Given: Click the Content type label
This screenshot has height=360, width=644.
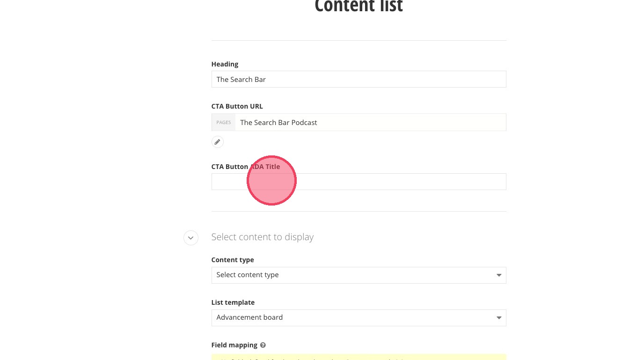Looking at the screenshot, I should (x=233, y=260).
